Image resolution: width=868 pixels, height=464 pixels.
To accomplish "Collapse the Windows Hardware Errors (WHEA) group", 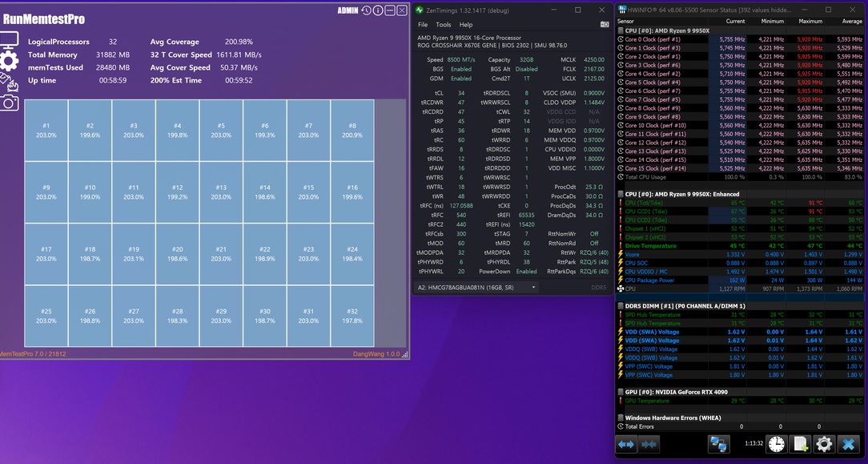I will tap(621, 418).
